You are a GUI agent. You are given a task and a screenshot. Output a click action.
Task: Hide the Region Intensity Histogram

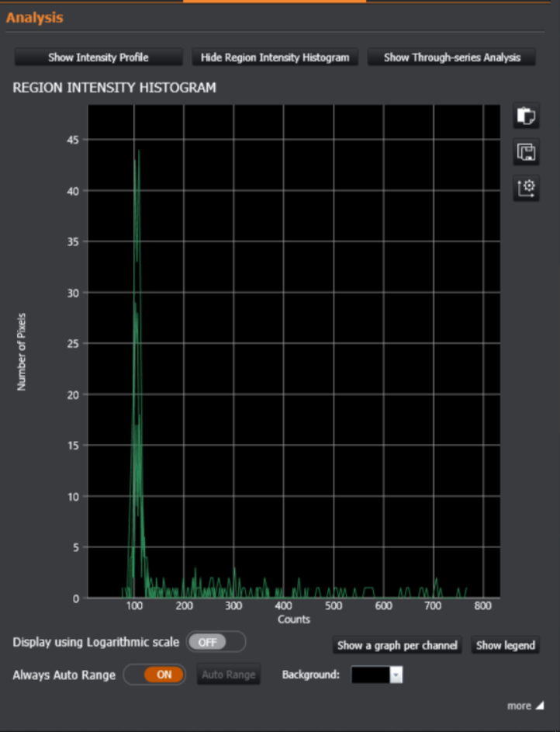pyautogui.click(x=275, y=57)
